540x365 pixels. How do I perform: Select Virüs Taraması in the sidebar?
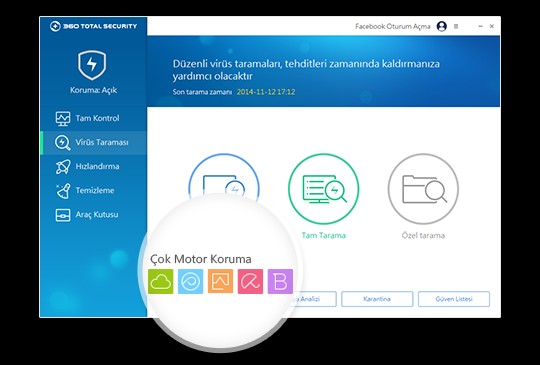(x=93, y=142)
